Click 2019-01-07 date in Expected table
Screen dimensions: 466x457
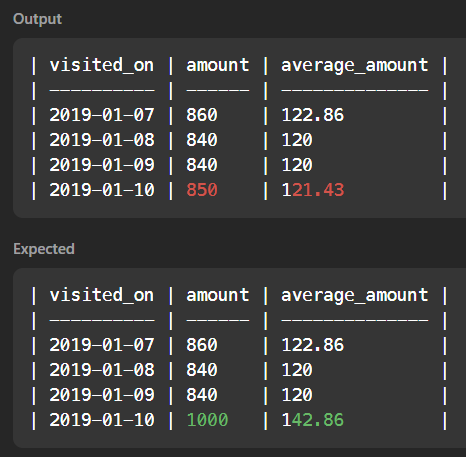[102, 345]
